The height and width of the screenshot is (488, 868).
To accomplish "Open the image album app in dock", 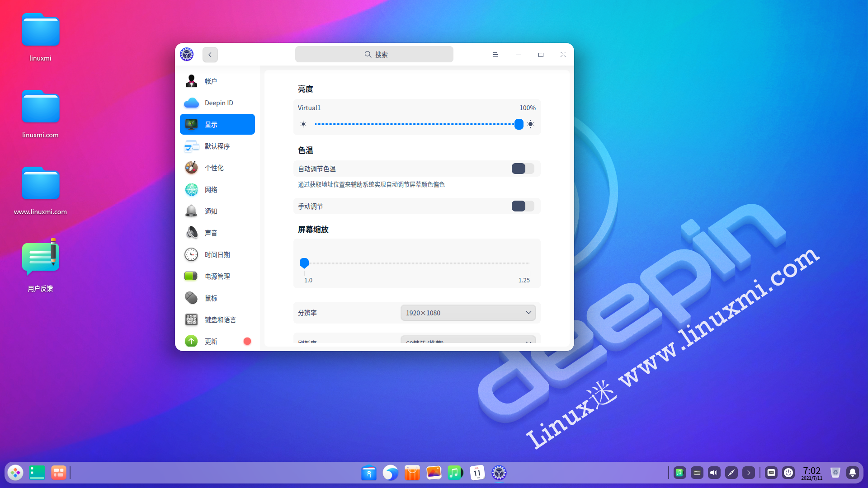I will pos(434,473).
